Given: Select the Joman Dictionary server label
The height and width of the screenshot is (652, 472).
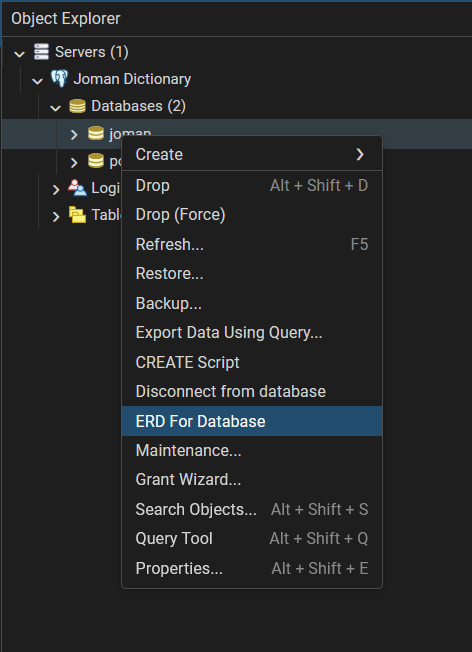Looking at the screenshot, I should point(132,79).
